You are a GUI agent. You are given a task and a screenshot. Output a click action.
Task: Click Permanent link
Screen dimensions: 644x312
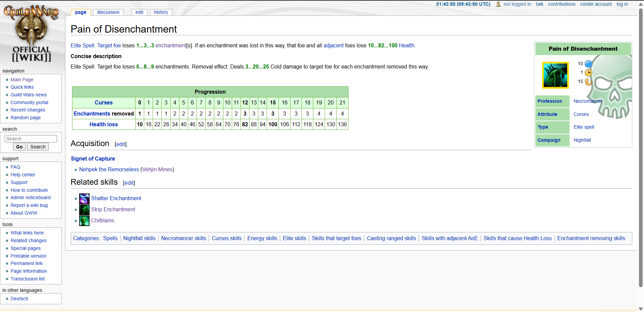[26, 263]
